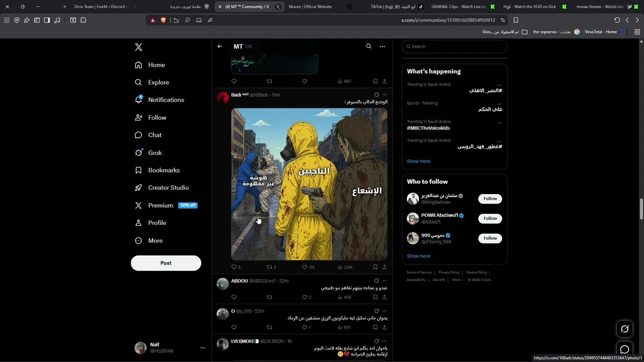The height and width of the screenshot is (362, 644).
Task: Repost ABDOU's post
Action: tap(269, 297)
